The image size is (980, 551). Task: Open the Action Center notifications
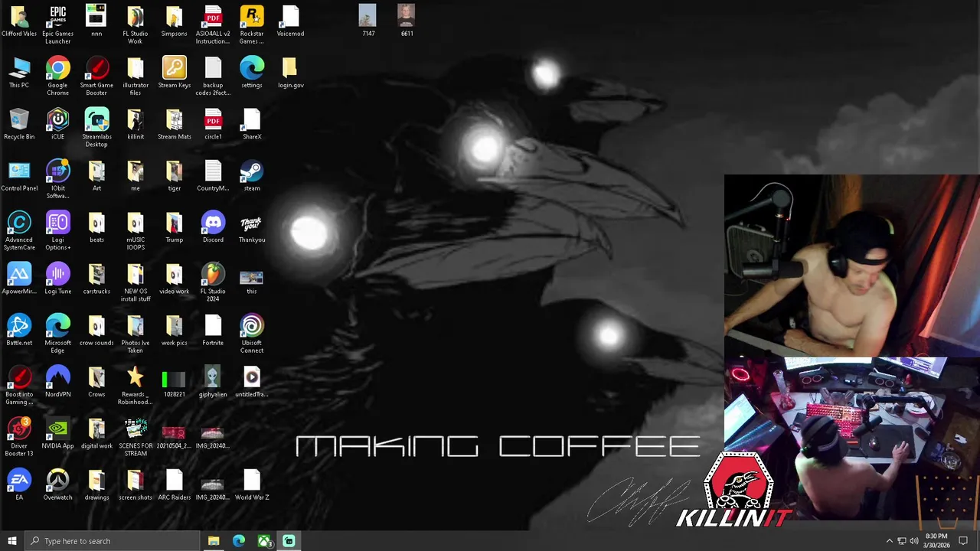pos(963,541)
